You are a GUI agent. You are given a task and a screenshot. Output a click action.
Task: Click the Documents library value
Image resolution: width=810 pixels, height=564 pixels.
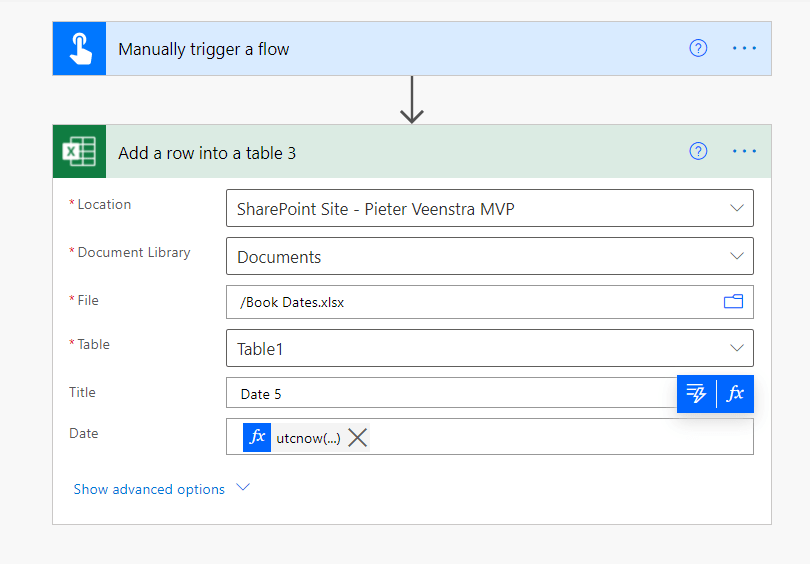click(x=279, y=257)
